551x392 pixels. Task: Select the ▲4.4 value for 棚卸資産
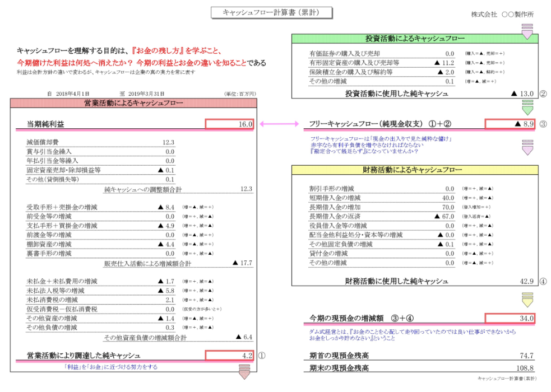pos(166,244)
